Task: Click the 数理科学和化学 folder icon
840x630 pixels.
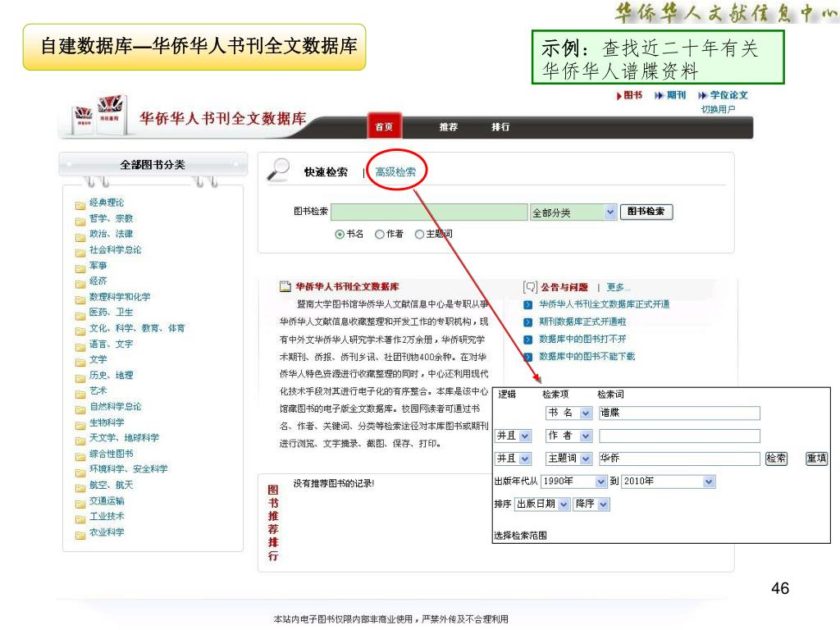Action: [80, 299]
